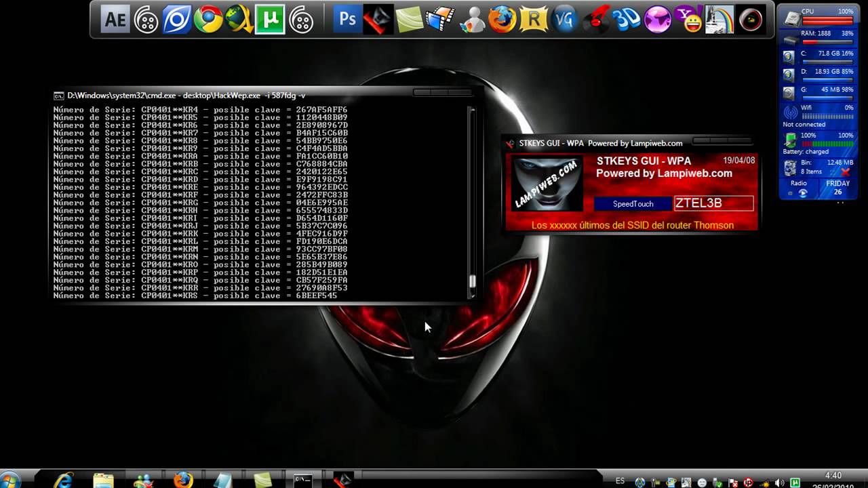The height and width of the screenshot is (488, 868).
Task: Select serial text CP0401**KRA
Action: [170, 156]
